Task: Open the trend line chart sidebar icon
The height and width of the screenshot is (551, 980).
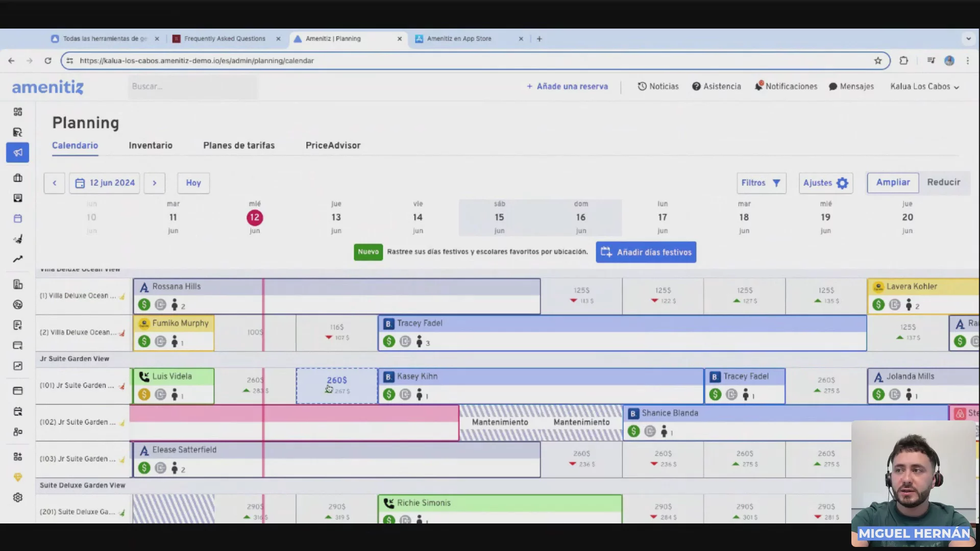Action: 18,259
